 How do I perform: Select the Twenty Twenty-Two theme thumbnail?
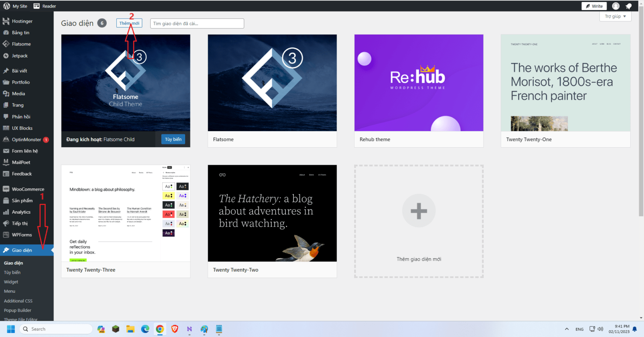(272, 213)
